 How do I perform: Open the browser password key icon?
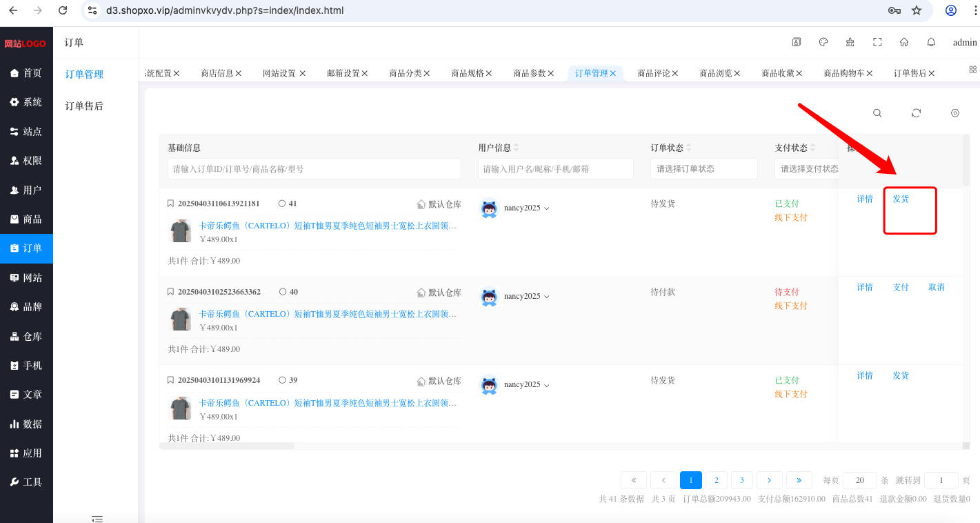point(894,10)
